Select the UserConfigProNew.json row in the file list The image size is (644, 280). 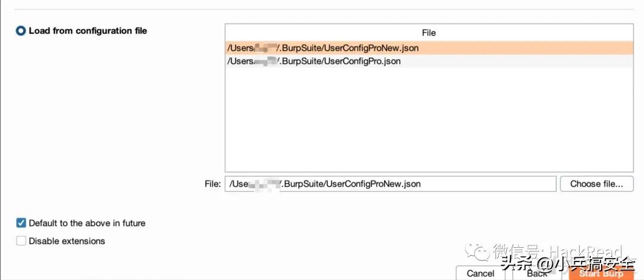(x=429, y=48)
